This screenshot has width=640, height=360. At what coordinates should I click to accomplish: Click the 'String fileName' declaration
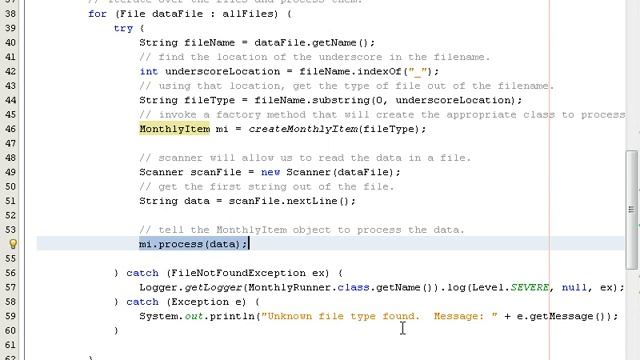click(187, 43)
